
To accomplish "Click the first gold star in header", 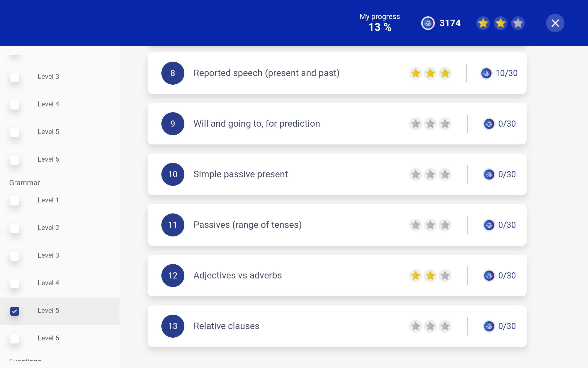I will (483, 23).
